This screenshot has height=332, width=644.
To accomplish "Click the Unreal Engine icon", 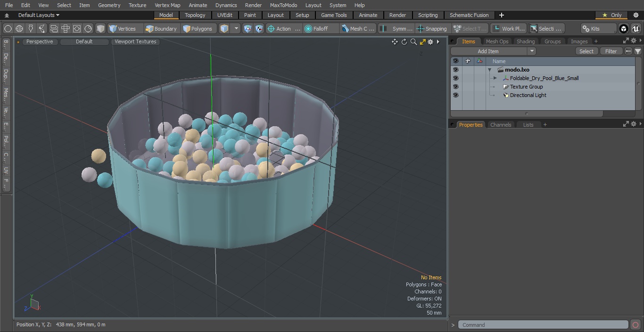I will (x=636, y=29).
